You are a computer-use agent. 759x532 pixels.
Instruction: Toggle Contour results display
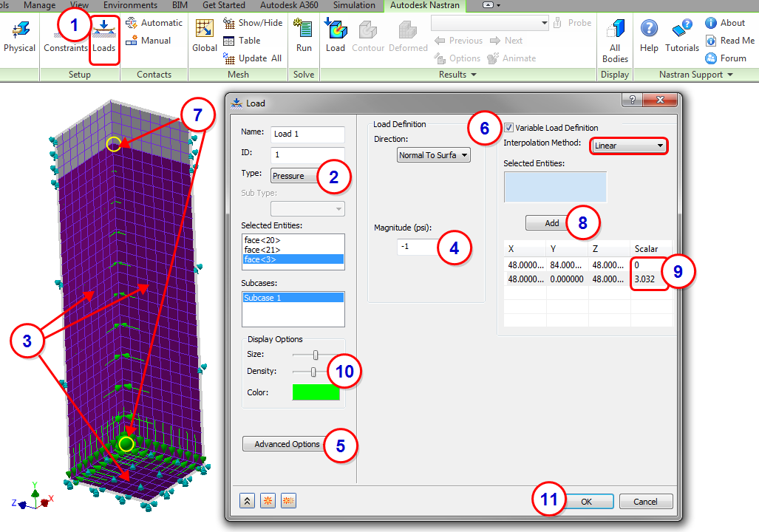pyautogui.click(x=368, y=36)
